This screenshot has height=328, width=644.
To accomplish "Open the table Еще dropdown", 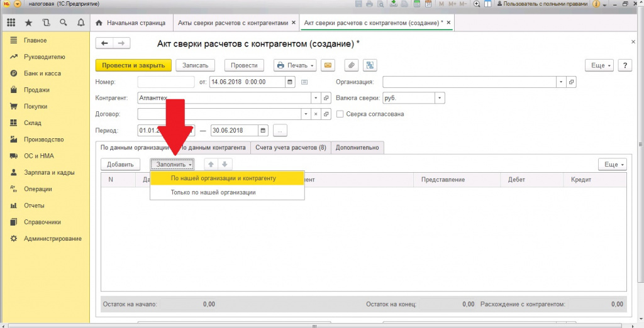I will (613, 164).
